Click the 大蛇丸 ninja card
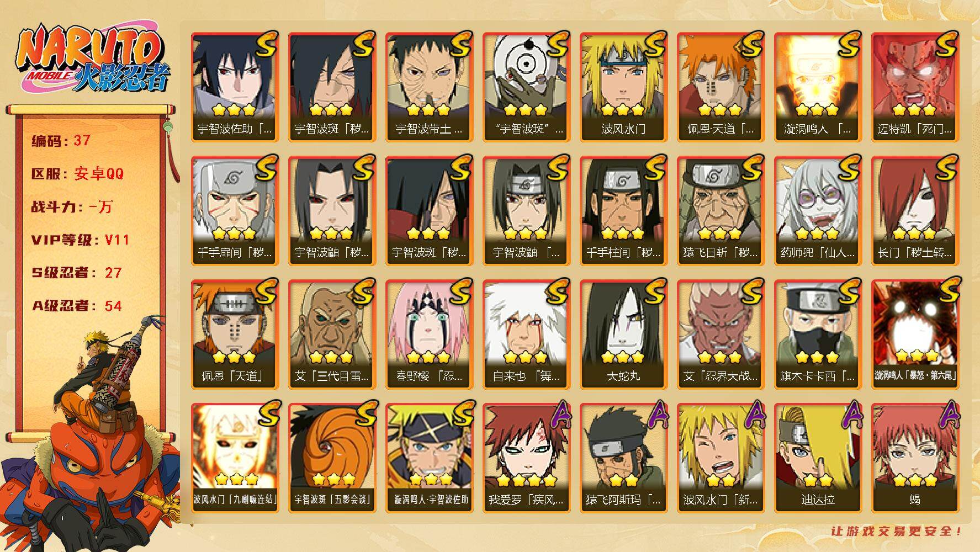980x552 pixels. click(623, 335)
